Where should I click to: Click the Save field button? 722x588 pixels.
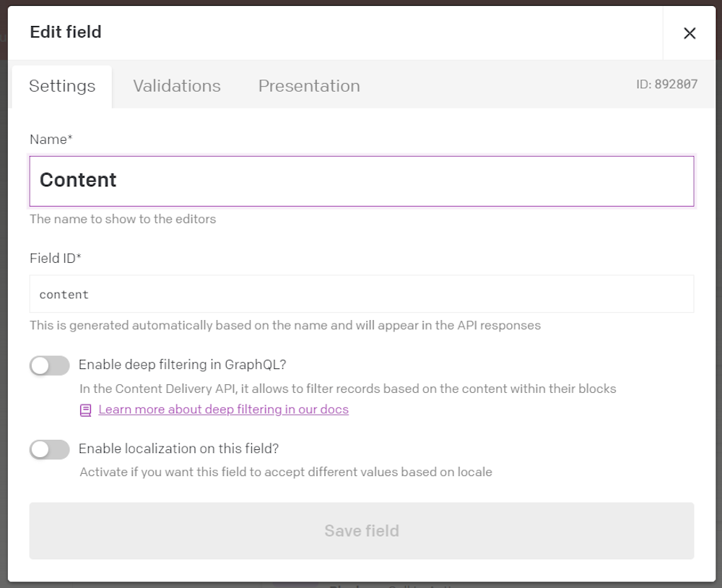(362, 531)
